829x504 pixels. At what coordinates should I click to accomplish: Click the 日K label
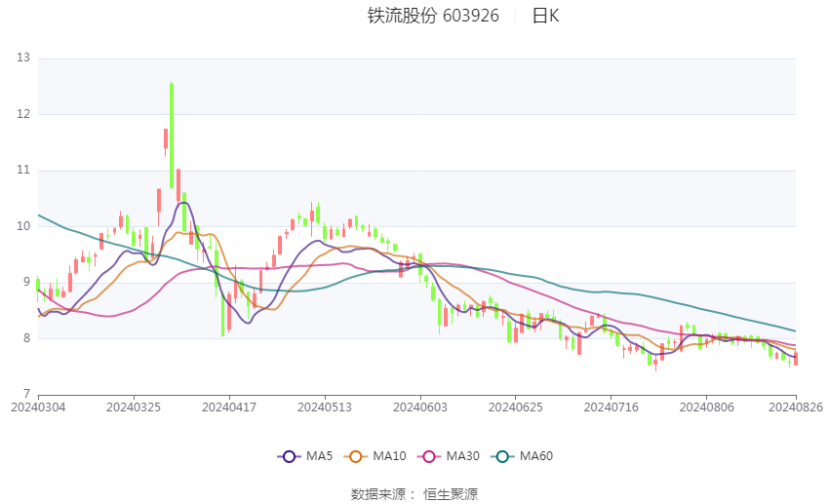(x=545, y=16)
